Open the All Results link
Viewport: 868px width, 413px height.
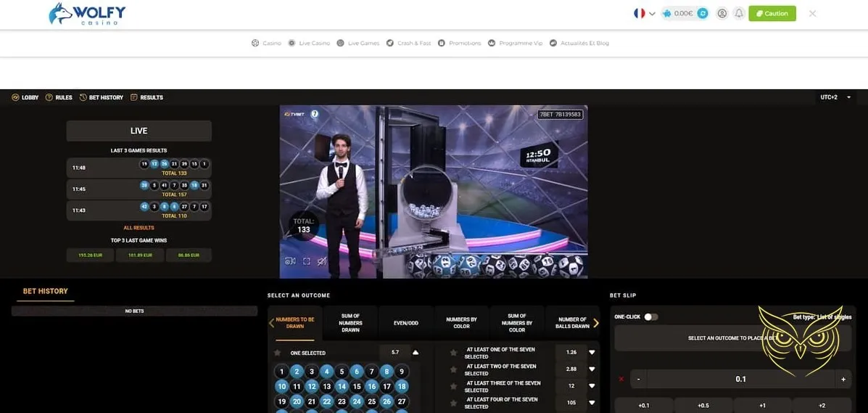pos(139,228)
